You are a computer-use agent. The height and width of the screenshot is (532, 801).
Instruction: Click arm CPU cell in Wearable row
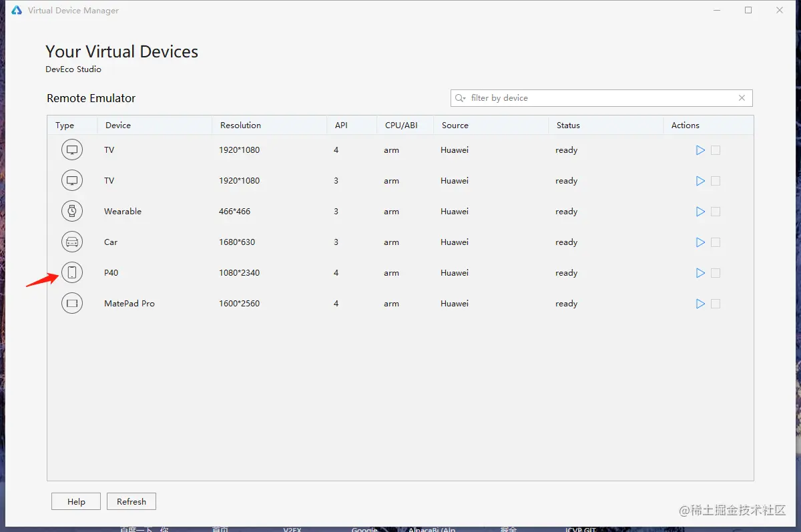tap(391, 212)
